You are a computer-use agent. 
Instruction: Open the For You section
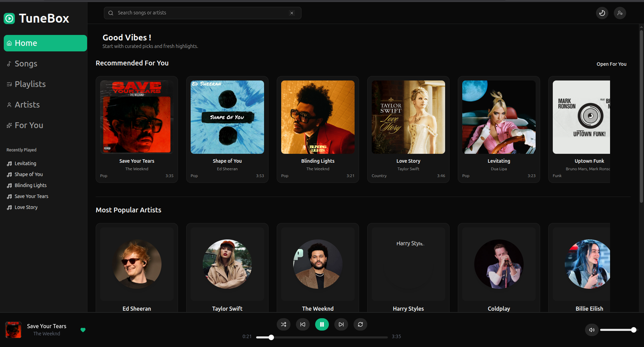pyautogui.click(x=28, y=125)
